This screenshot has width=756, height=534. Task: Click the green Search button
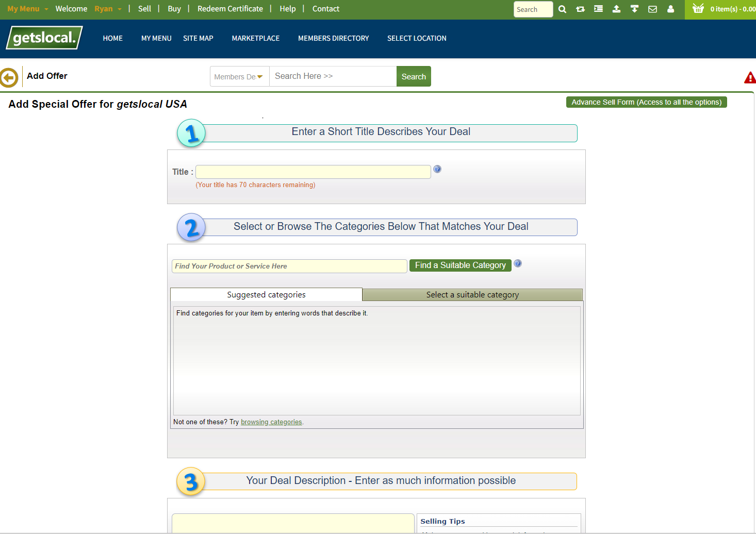(414, 76)
